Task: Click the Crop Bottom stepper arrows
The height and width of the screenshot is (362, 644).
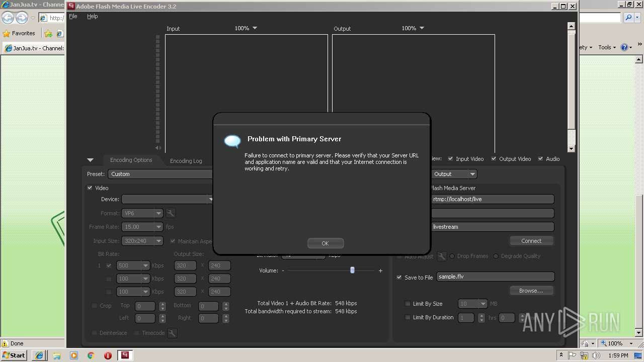Action: (225, 306)
